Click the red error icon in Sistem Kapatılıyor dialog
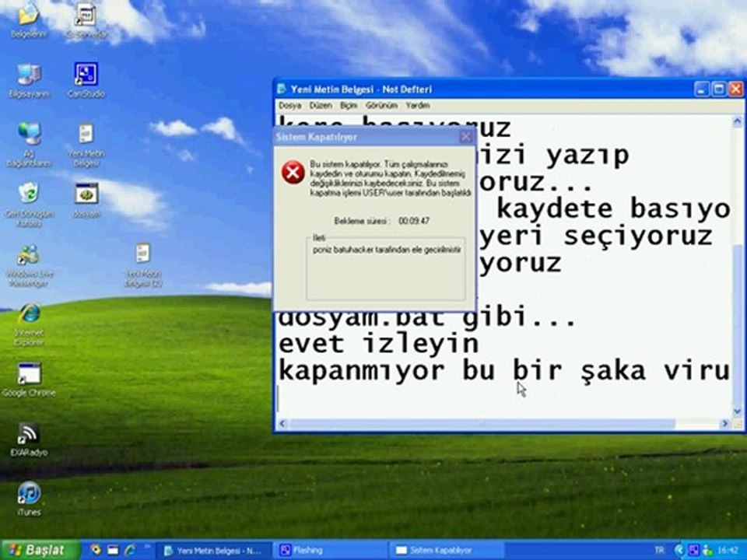747x560 pixels. [293, 173]
